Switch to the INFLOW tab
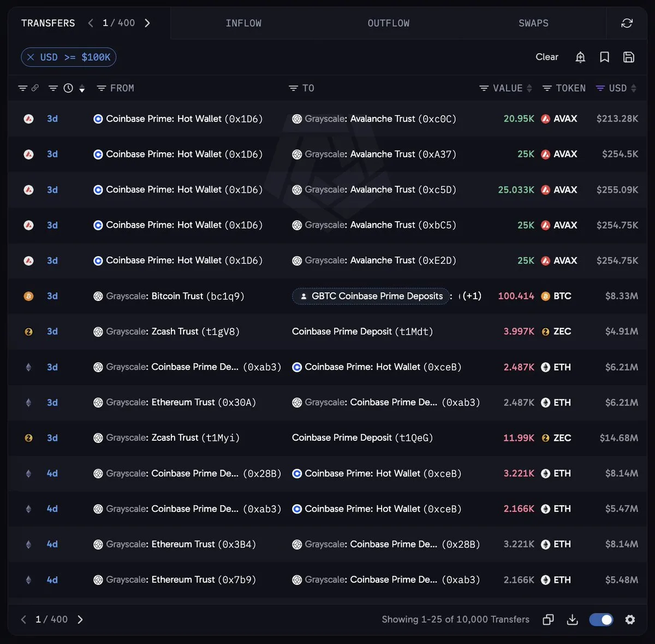Screen dimensions: 655x644 (x=243, y=23)
